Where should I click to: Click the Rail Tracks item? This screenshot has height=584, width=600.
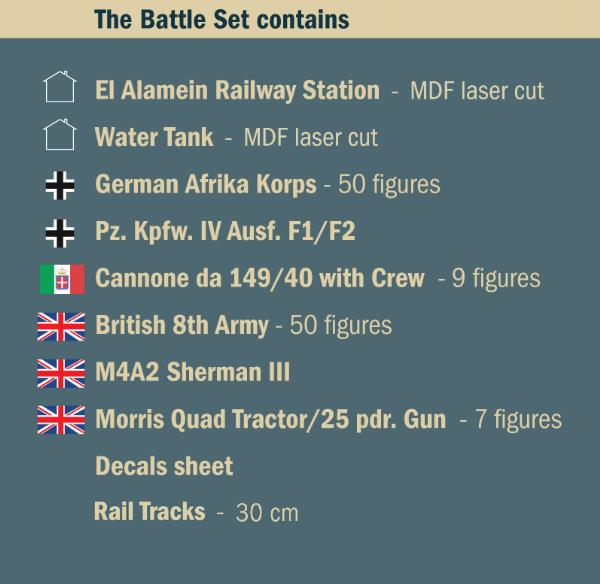click(149, 512)
